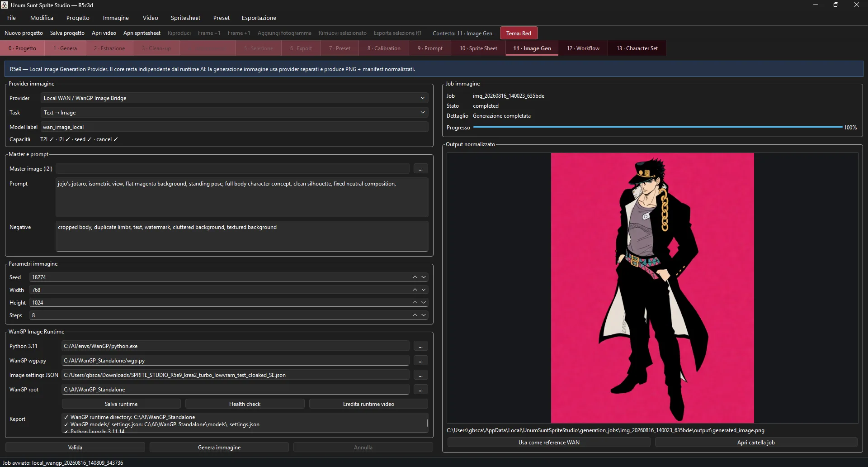Click the Master image (I2I) path field
Image resolution: width=868 pixels, height=467 pixels.
pyautogui.click(x=232, y=169)
